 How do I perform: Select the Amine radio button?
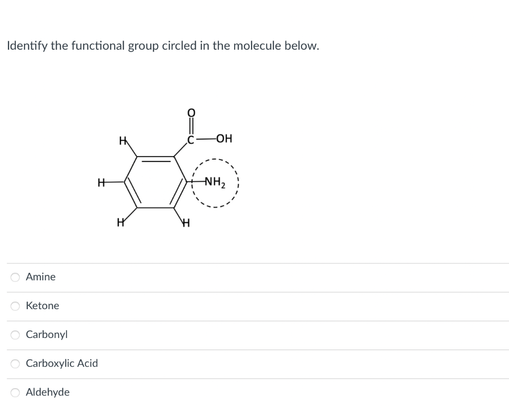[15, 277]
